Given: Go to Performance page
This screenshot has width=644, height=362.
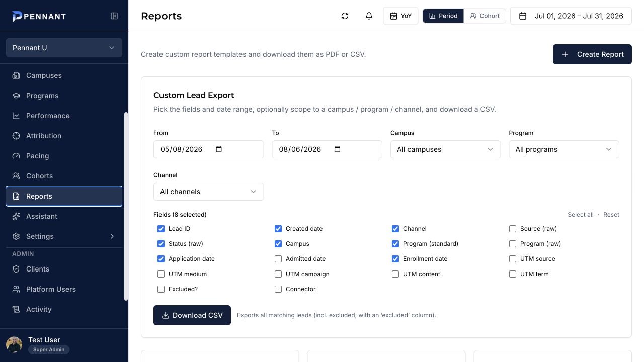Looking at the screenshot, I should click(64, 116).
